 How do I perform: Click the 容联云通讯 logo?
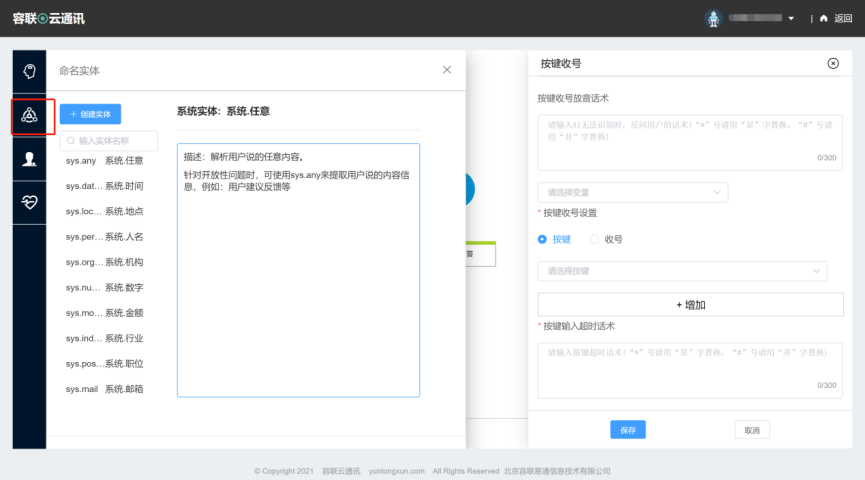[x=49, y=19]
